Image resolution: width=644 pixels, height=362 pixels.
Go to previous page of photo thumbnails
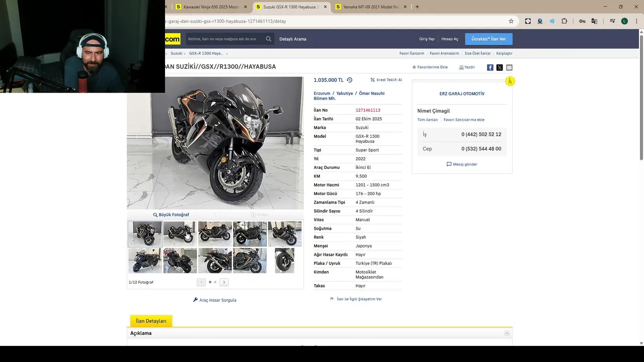[201, 282]
